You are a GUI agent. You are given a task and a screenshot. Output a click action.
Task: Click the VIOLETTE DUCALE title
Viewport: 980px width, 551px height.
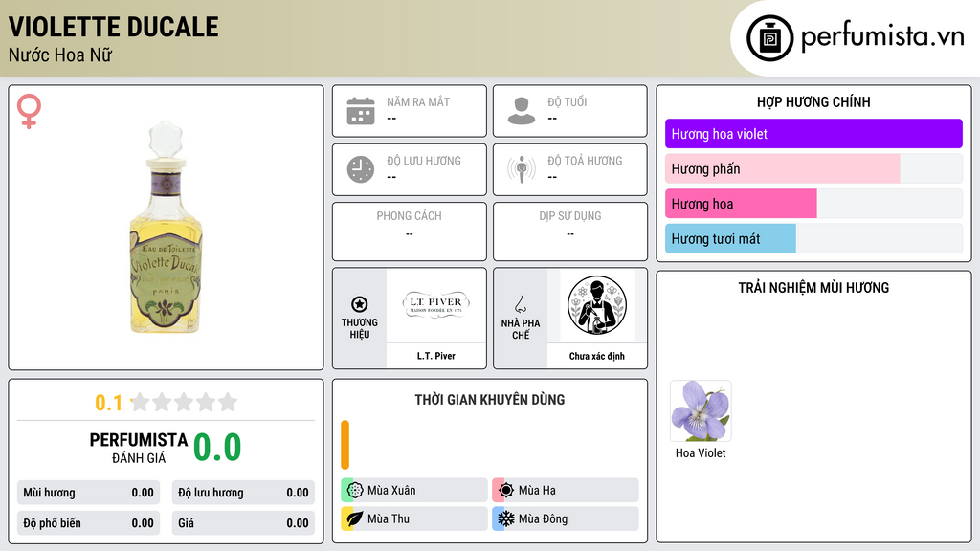(x=114, y=27)
